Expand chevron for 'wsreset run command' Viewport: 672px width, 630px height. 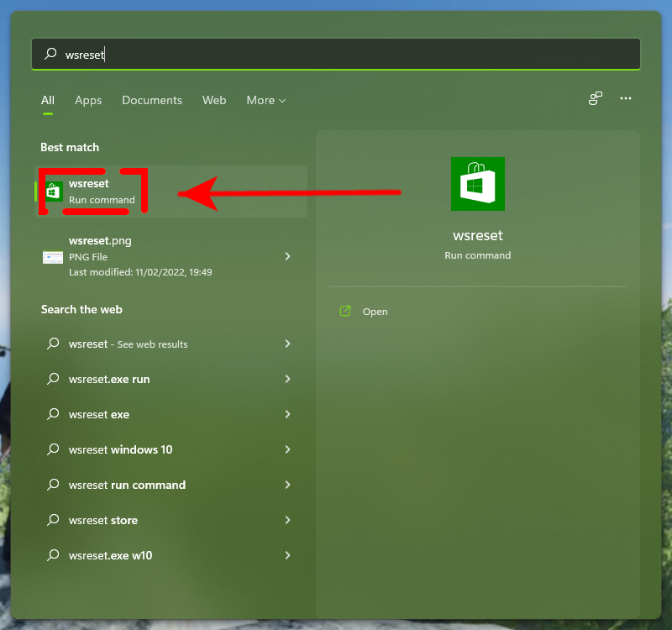click(287, 485)
